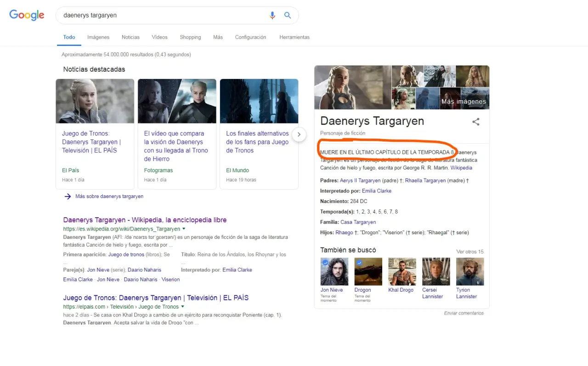The width and height of the screenshot is (588, 366).
Task: Open Drogon thumbnail in También se buscó
Action: [368, 271]
